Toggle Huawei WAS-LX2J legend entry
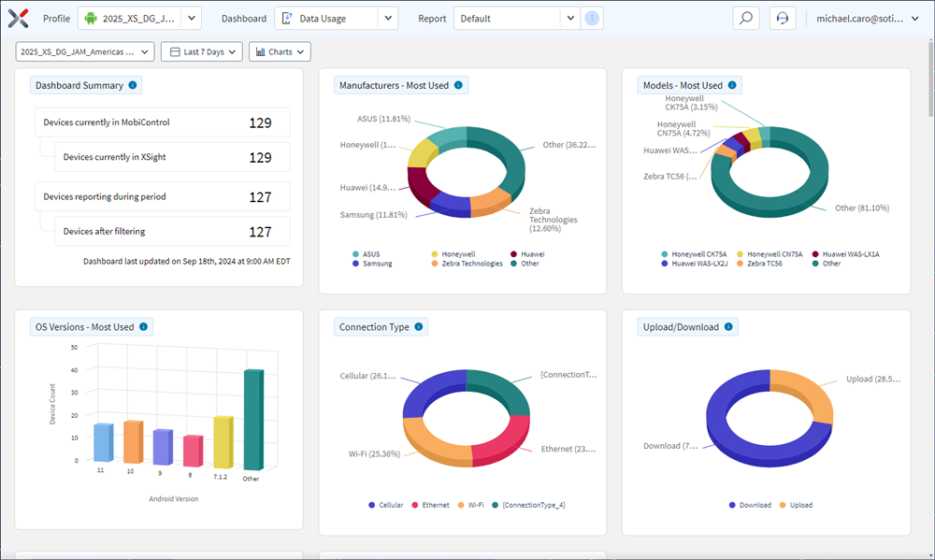The height and width of the screenshot is (560, 935). click(x=694, y=263)
